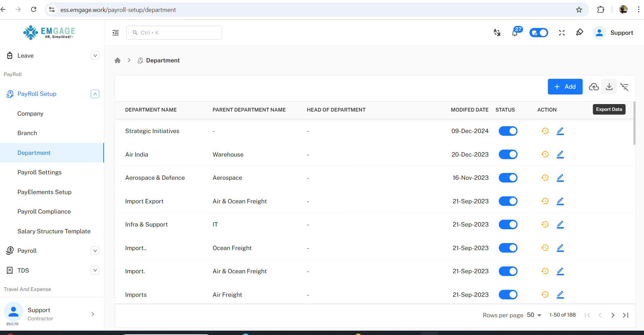
Task: Open the notifications bell icon
Action: pyautogui.click(x=515, y=33)
